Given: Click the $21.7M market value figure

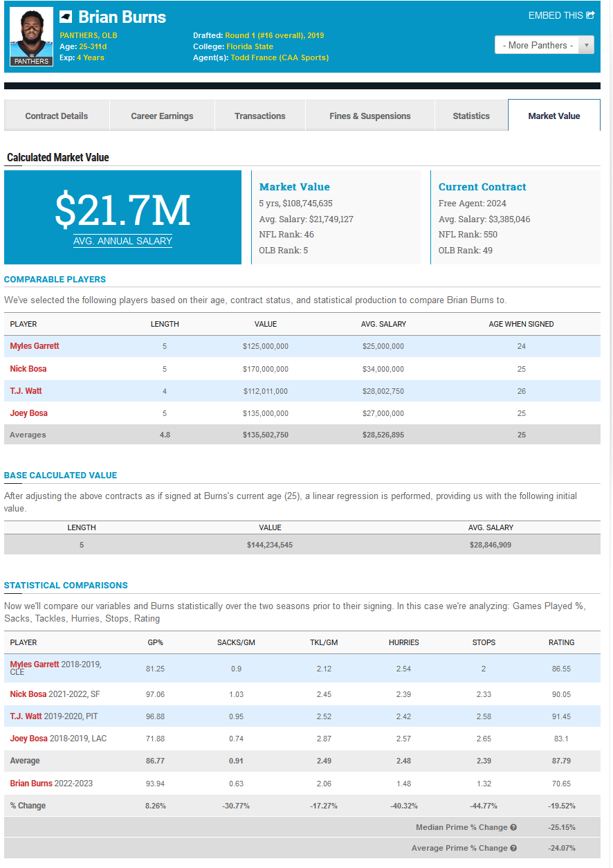Looking at the screenshot, I should click(122, 210).
